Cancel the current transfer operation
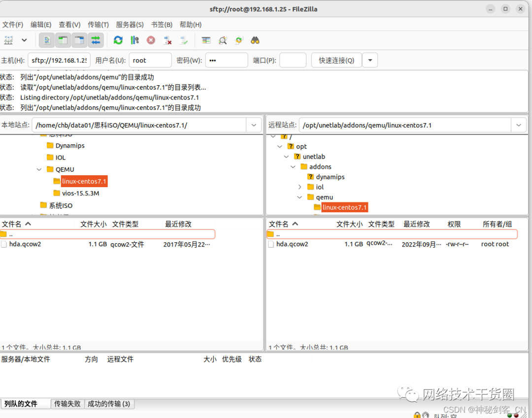 coord(150,40)
